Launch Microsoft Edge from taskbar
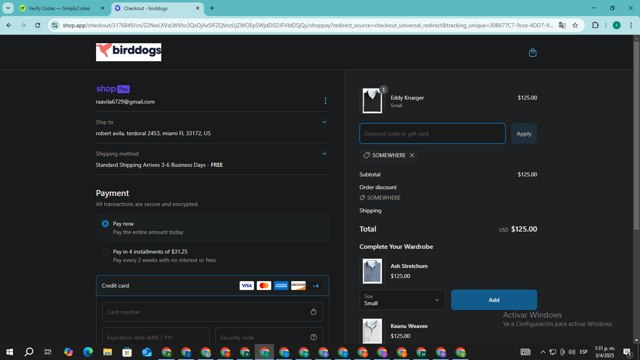 (88, 352)
